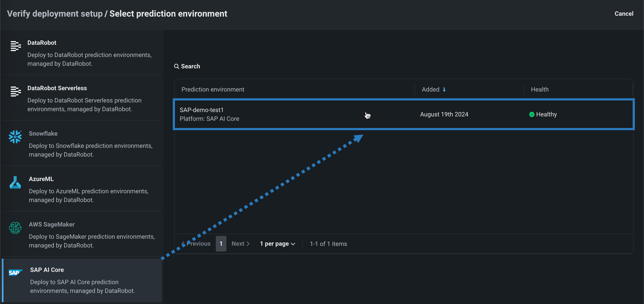644x304 pixels.
Task: Toggle sort arrow on Added column
Action: pyautogui.click(x=444, y=90)
